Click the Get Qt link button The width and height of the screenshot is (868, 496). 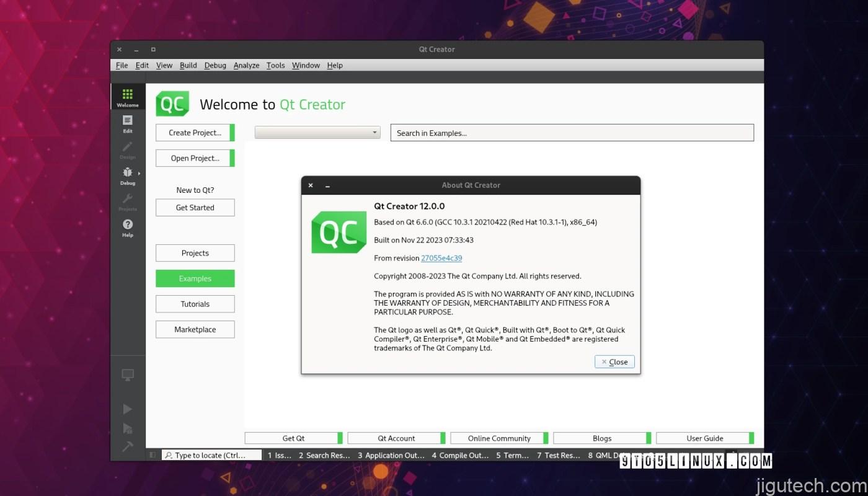(x=294, y=438)
